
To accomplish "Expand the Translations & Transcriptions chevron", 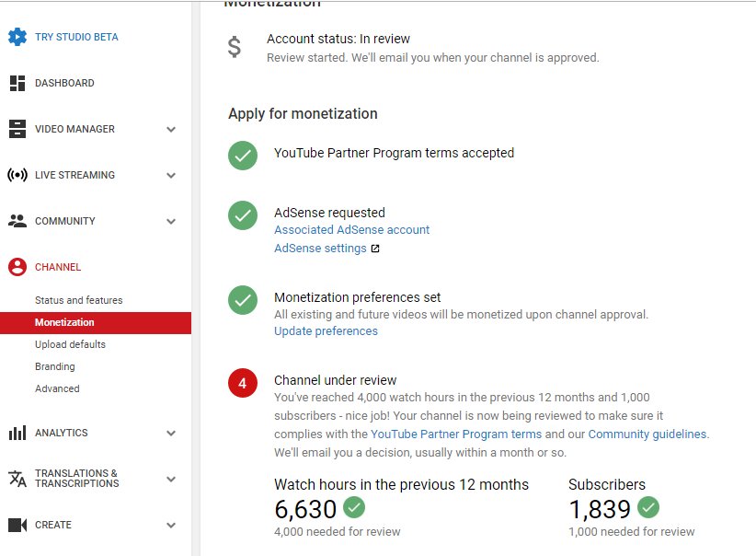I will [171, 480].
